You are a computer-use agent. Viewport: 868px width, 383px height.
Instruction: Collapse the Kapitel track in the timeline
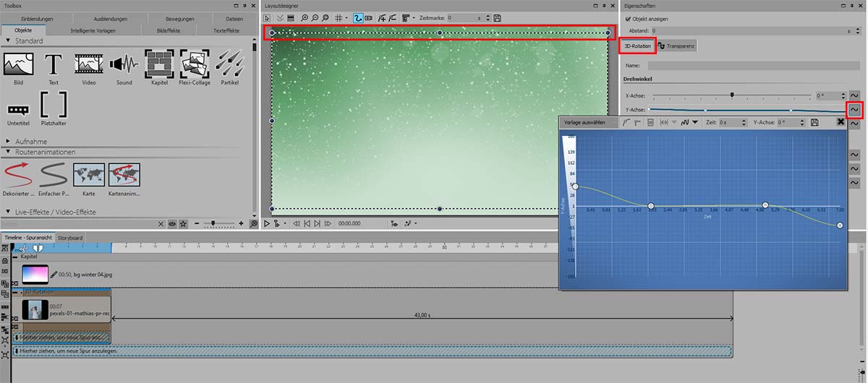(14, 257)
